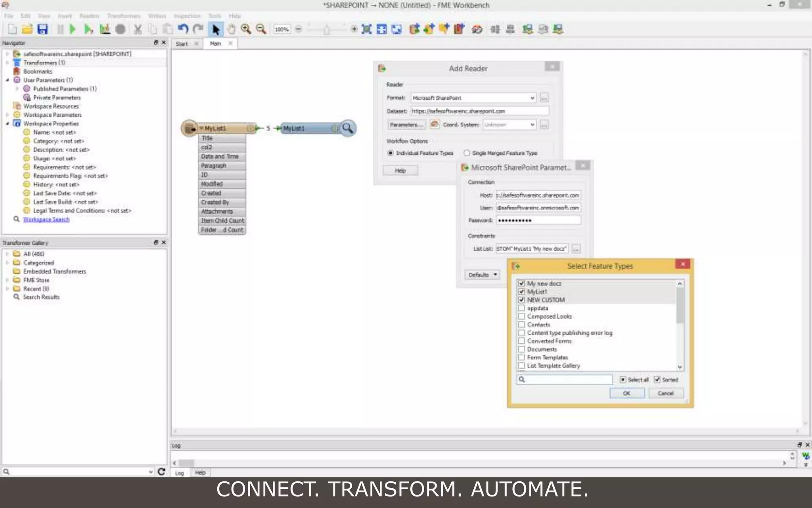
Task: Select the Pan hand tool
Action: [231, 29]
